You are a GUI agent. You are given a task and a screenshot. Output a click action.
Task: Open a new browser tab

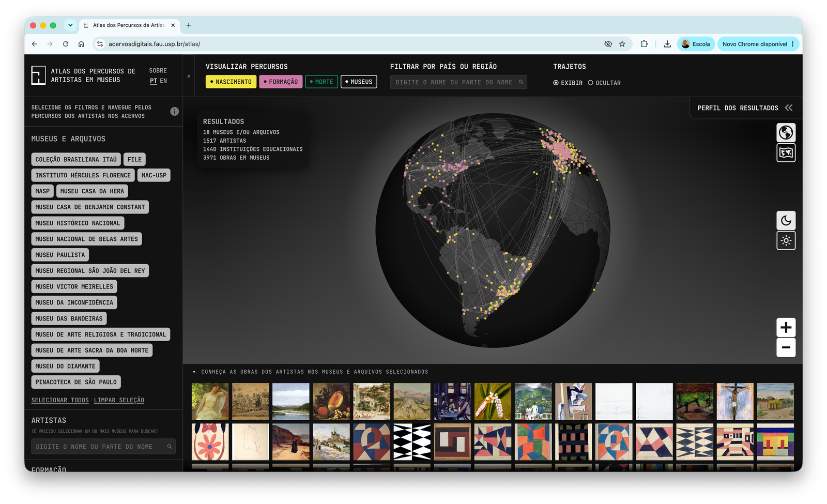pyautogui.click(x=189, y=25)
